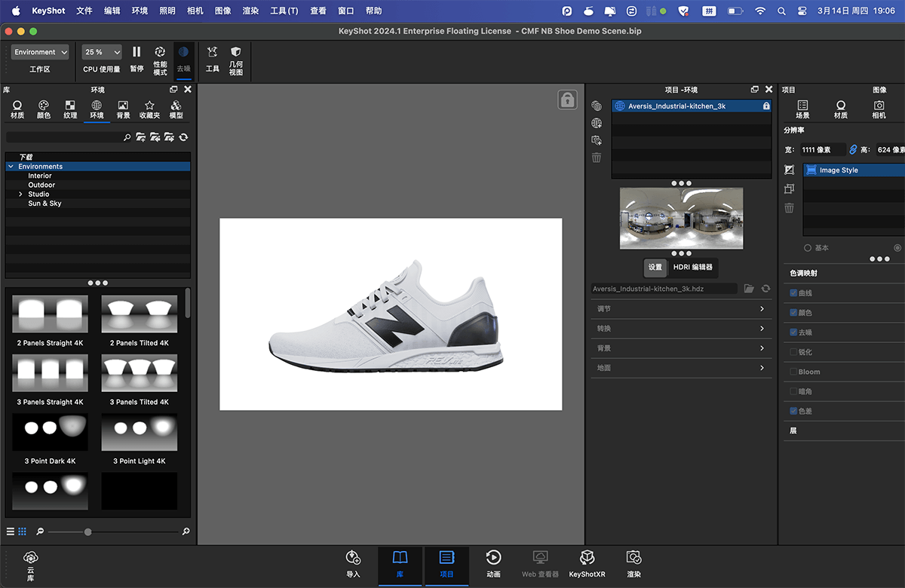This screenshot has height=588, width=905.
Task: Toggle the 颜色 (color) checkbox
Action: pos(793,312)
